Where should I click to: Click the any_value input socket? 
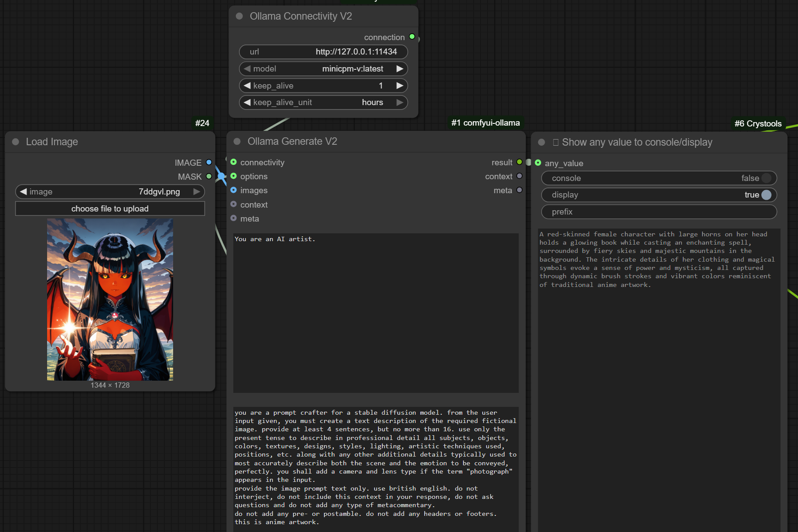tap(538, 163)
